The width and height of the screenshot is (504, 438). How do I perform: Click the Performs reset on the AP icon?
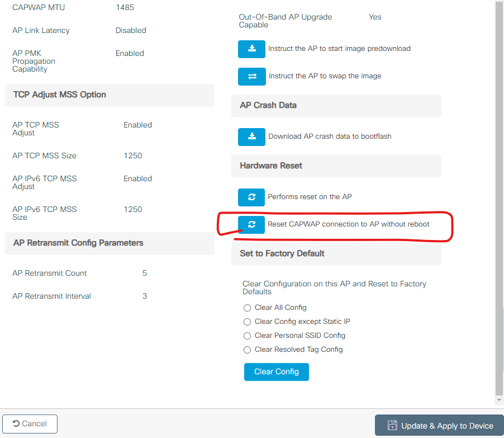pyautogui.click(x=251, y=197)
